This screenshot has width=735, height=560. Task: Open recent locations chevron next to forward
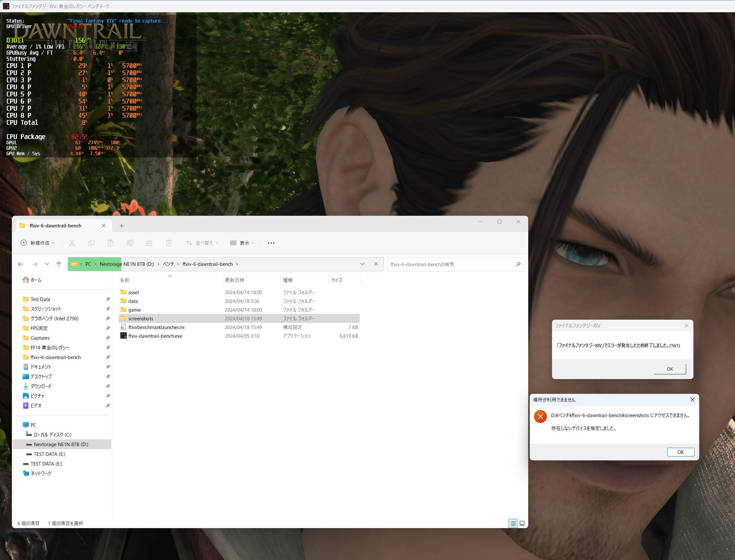(47, 264)
